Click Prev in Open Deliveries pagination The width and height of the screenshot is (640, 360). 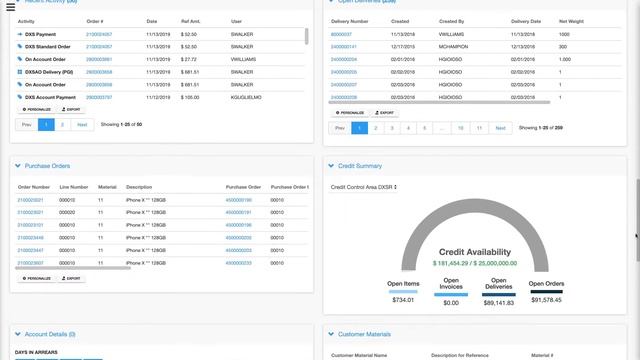(x=340, y=128)
